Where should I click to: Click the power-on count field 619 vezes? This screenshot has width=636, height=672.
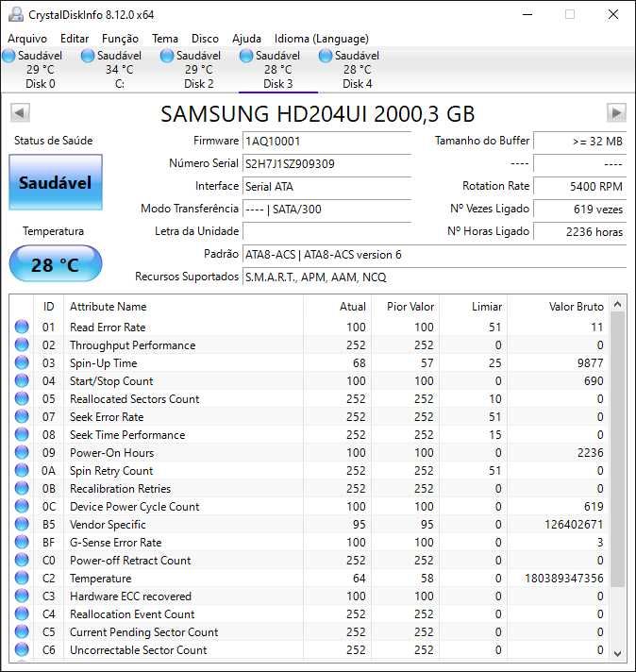coord(580,210)
